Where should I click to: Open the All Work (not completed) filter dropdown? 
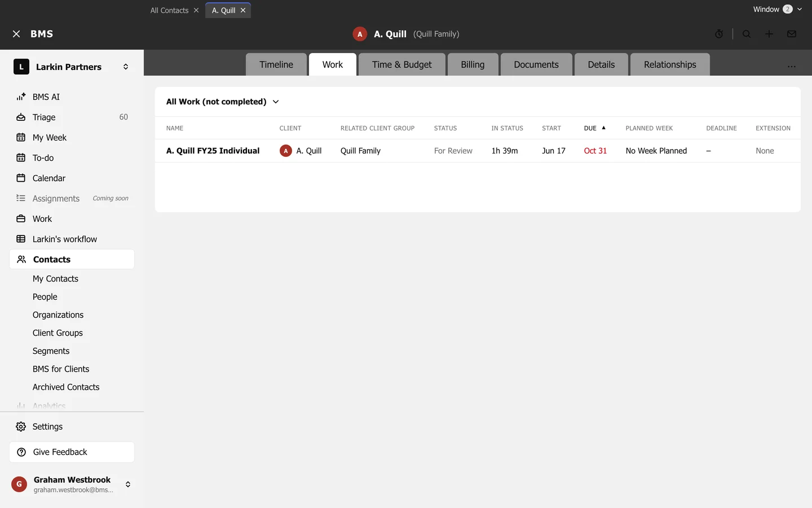coord(223,102)
